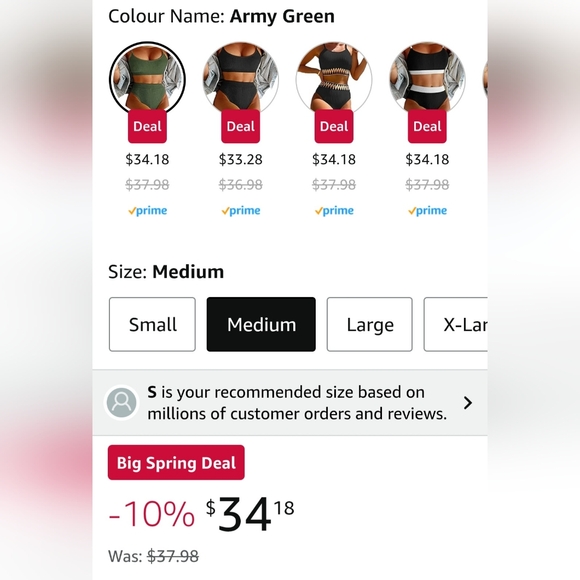Tap the prime logo below the $33.28 option

240,210
